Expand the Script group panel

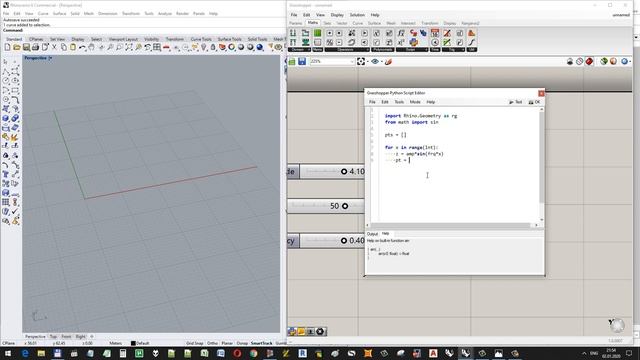411,50
